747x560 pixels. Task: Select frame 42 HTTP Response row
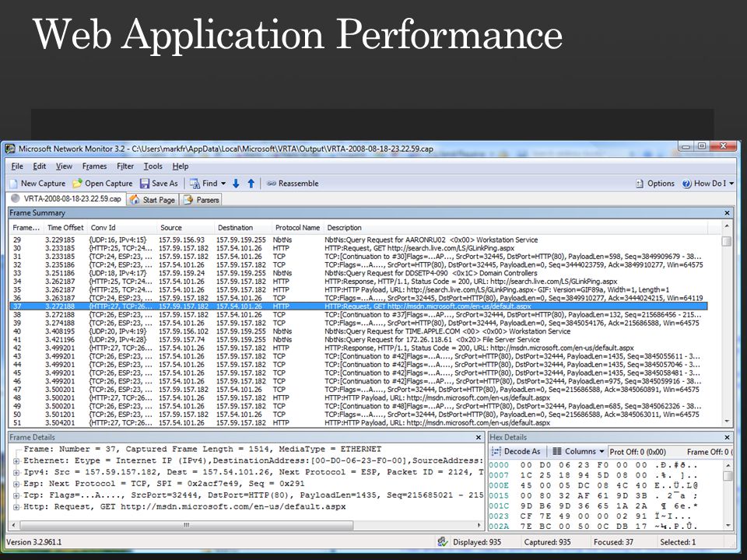pyautogui.click(x=358, y=348)
